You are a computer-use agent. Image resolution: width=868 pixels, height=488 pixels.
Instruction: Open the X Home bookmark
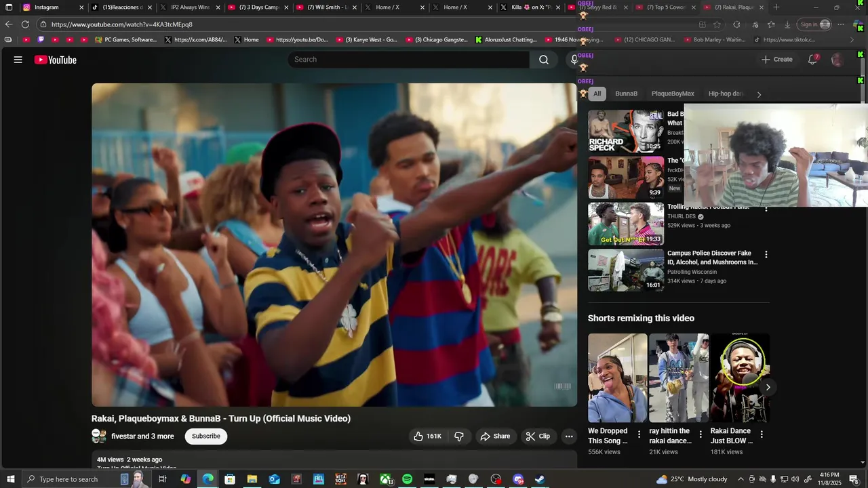tap(246, 40)
